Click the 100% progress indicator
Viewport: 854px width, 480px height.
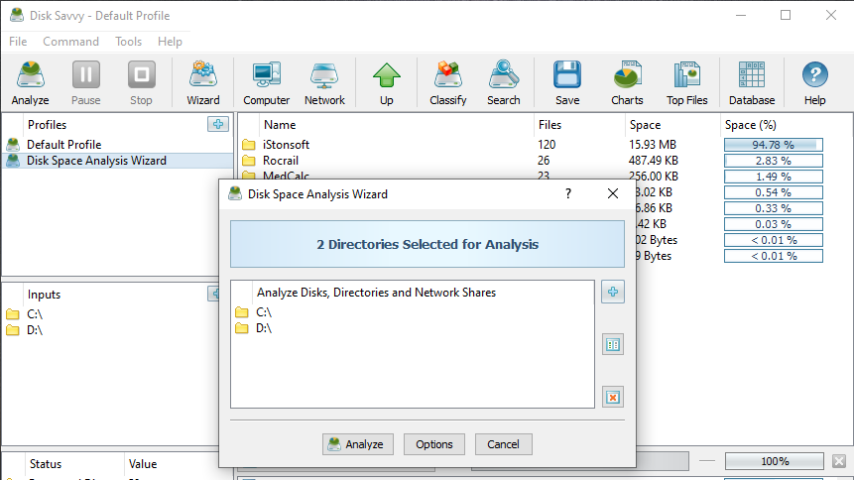click(x=774, y=461)
